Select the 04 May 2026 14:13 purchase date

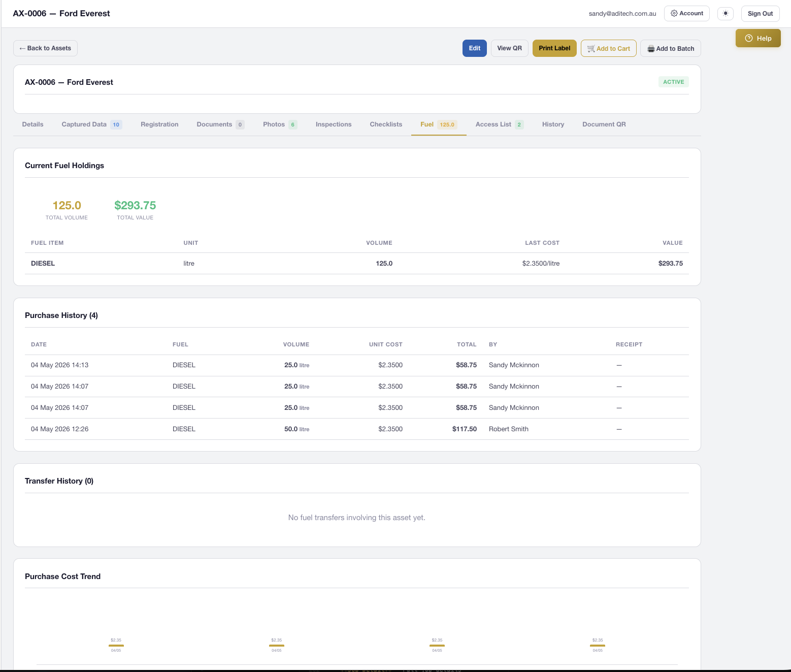point(59,365)
